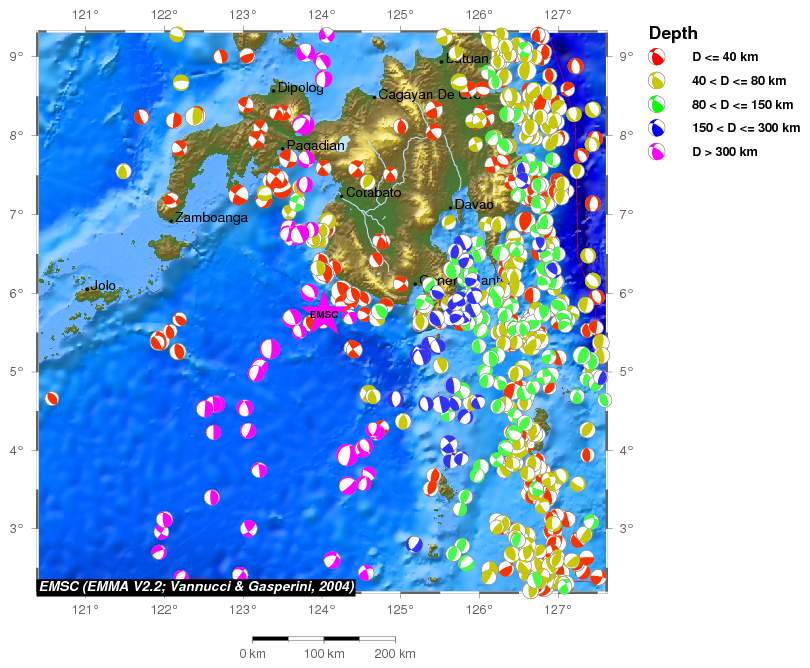Click the 127° longitude label on the top axis
The image size is (810, 668).
click(558, 15)
